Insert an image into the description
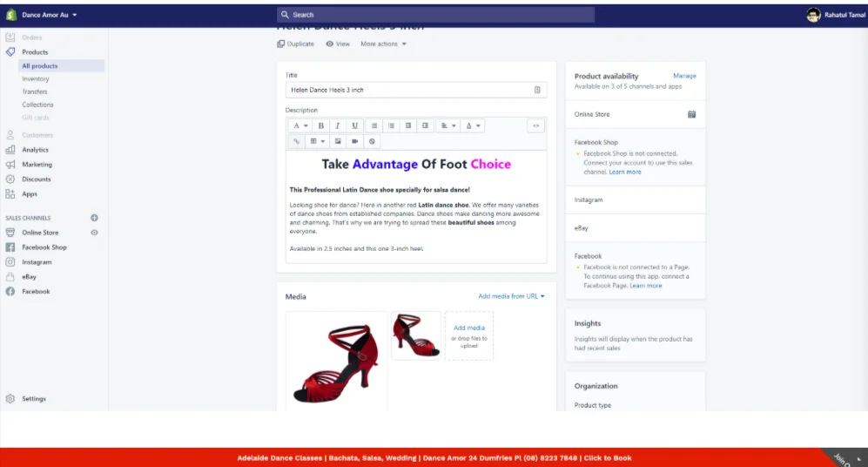This screenshot has width=868, height=467. click(338, 141)
